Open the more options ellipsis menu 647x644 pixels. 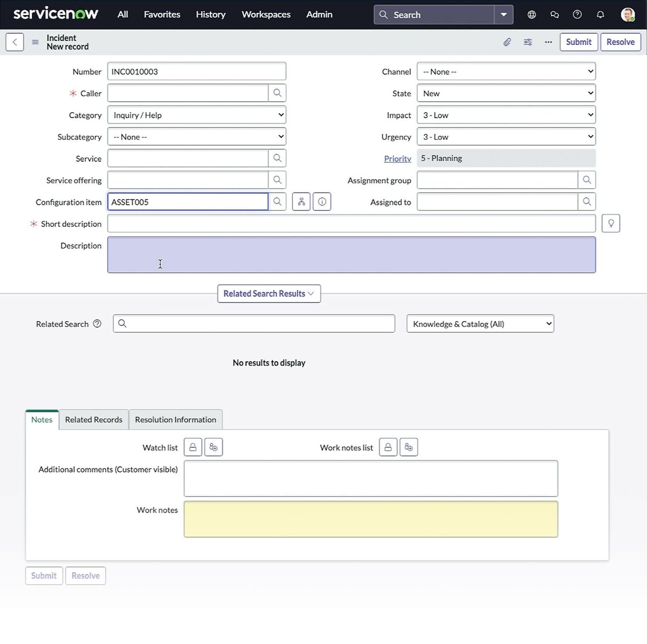pos(548,41)
